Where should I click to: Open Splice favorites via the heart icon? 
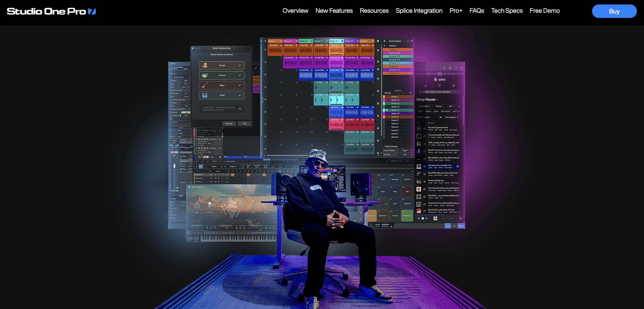pos(439,86)
